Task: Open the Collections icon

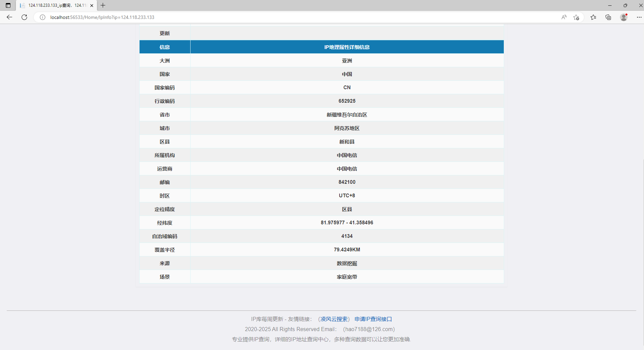Action: point(608,17)
